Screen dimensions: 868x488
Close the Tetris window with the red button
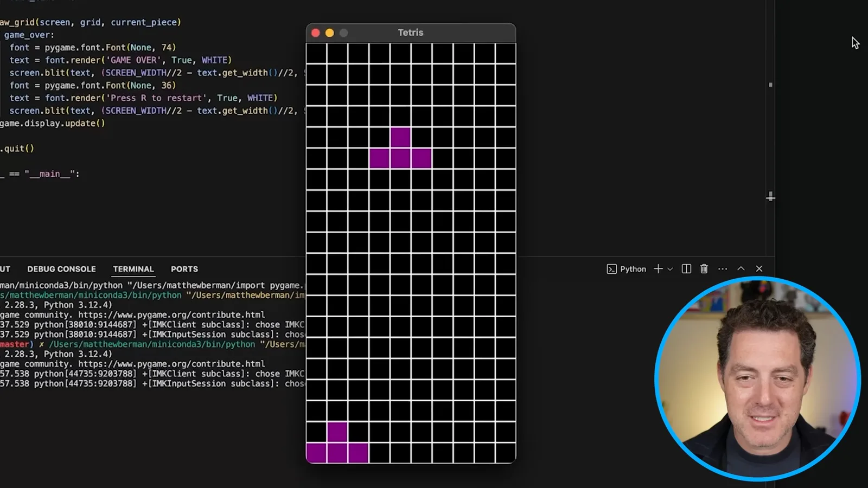coord(316,33)
